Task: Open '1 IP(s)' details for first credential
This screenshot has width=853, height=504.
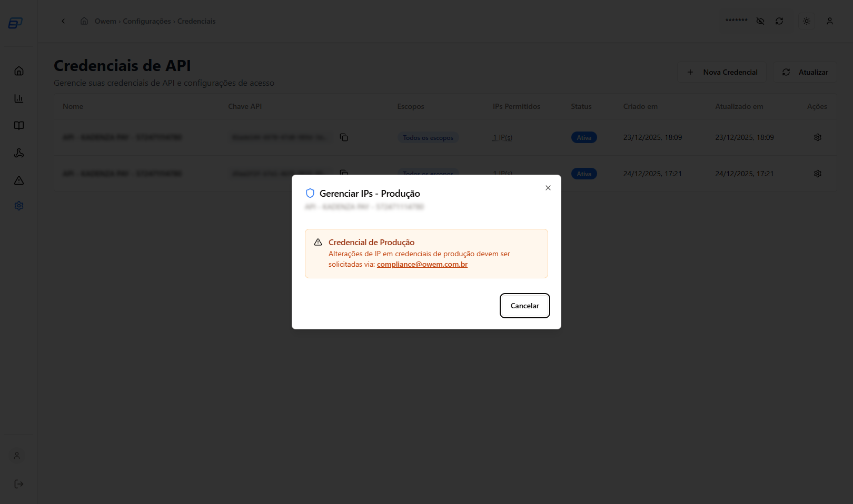Action: tap(503, 137)
